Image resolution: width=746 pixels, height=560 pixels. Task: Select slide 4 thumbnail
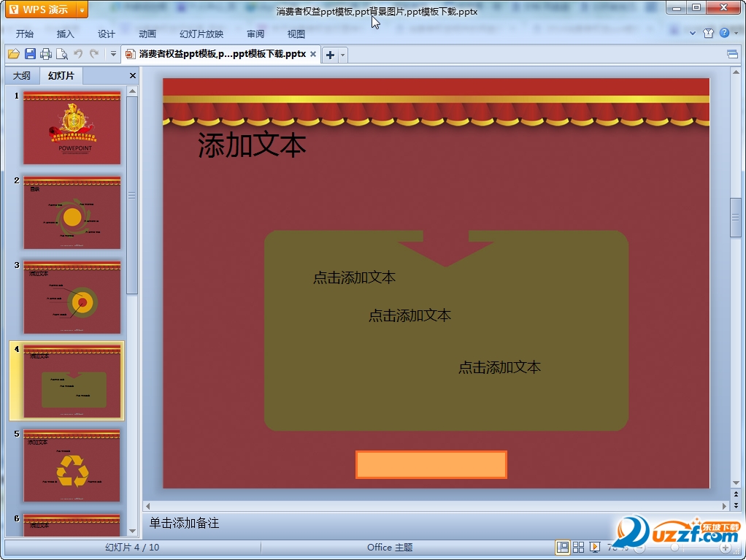click(72, 382)
